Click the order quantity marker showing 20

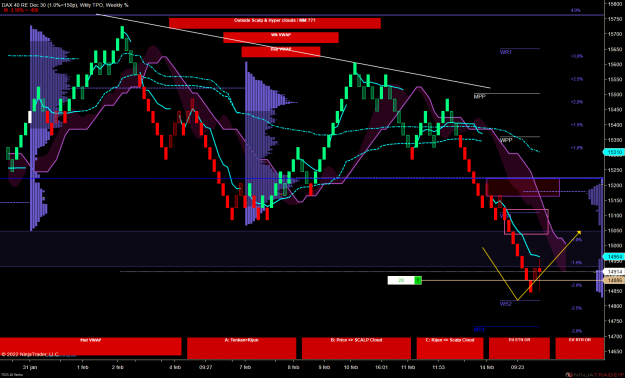pos(401,280)
